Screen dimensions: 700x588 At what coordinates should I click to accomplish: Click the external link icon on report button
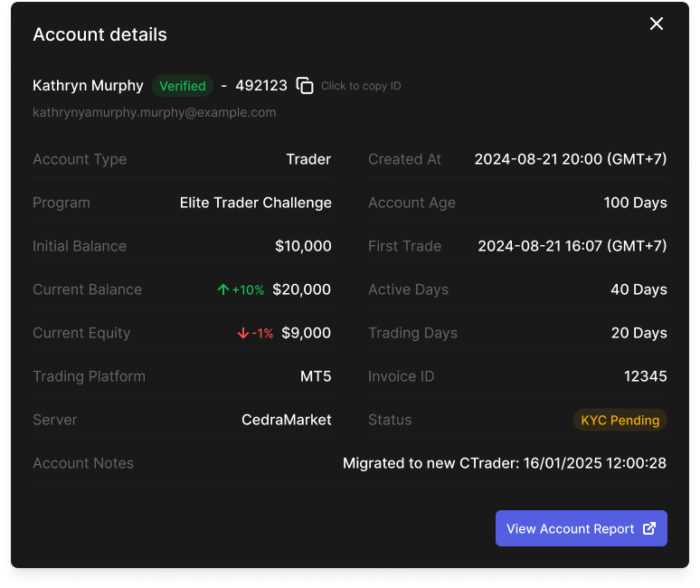coord(648,529)
